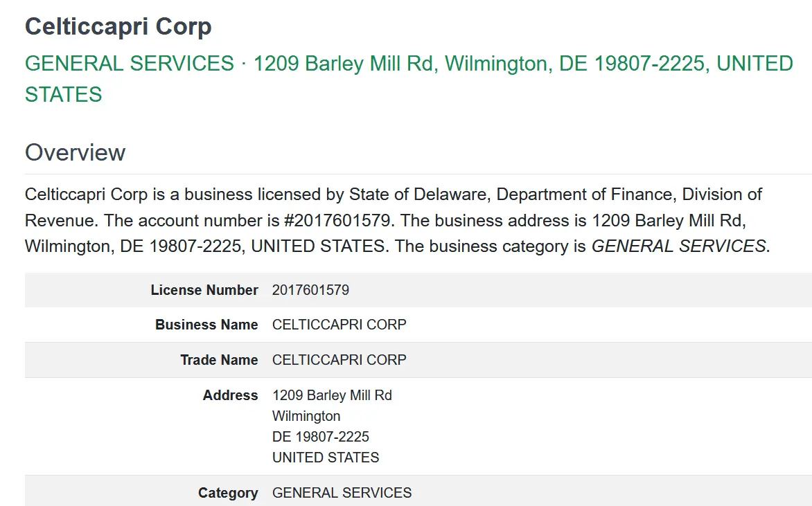Click the CELTICCAPRI CORP value beside Trade Name
This screenshot has width=812, height=506.
(x=339, y=360)
